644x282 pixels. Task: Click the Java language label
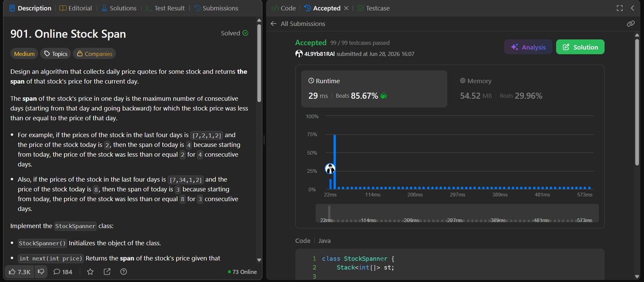324,241
